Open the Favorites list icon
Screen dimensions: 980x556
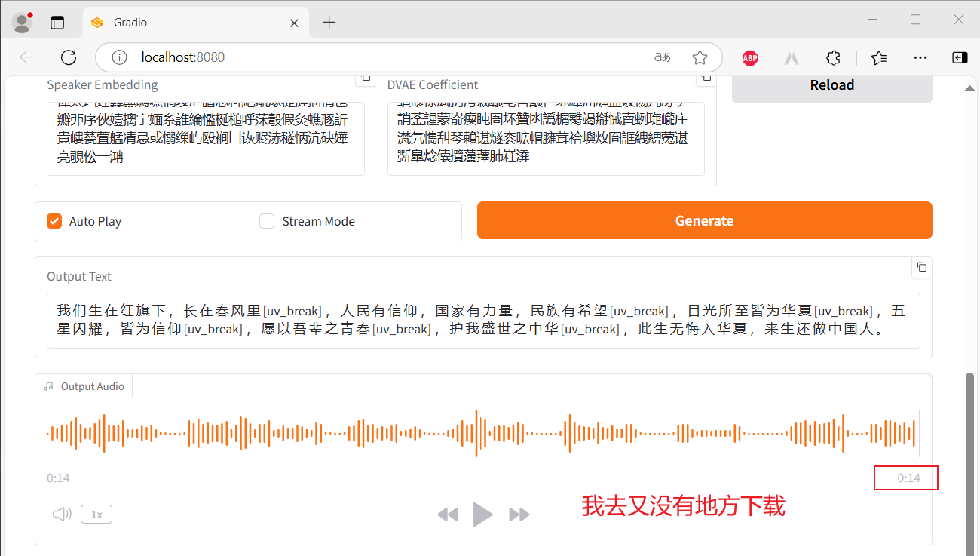coord(878,57)
